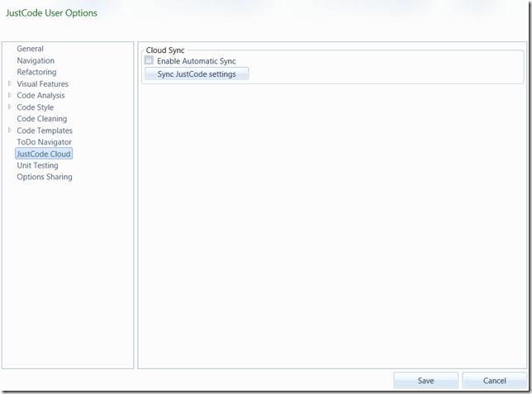Open the General options page
Viewport: 532px width, 394px height.
pyautogui.click(x=31, y=49)
